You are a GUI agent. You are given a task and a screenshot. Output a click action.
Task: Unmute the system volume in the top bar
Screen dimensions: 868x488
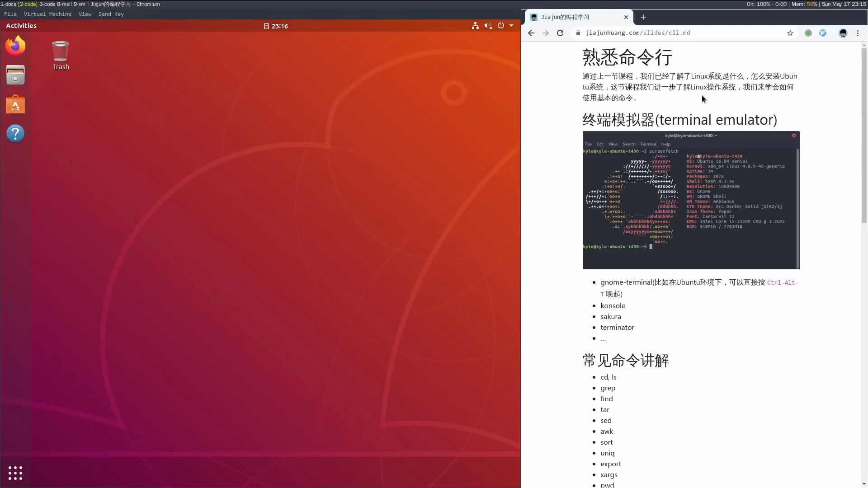point(488,26)
